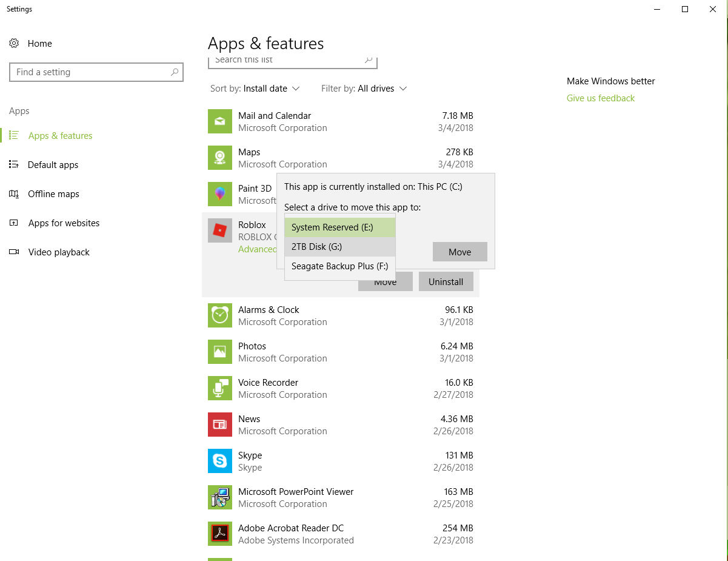728x561 pixels.
Task: Click the Alarms & Clock app icon
Action: pyautogui.click(x=220, y=315)
